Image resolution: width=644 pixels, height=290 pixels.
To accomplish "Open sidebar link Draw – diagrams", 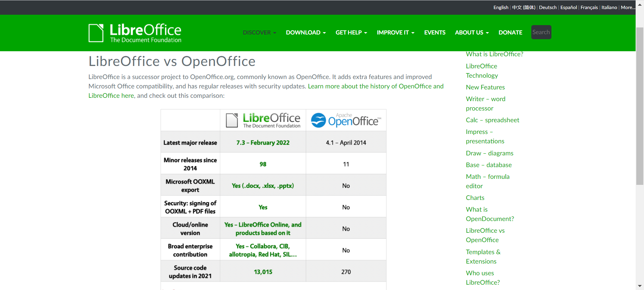I will pyautogui.click(x=489, y=153).
